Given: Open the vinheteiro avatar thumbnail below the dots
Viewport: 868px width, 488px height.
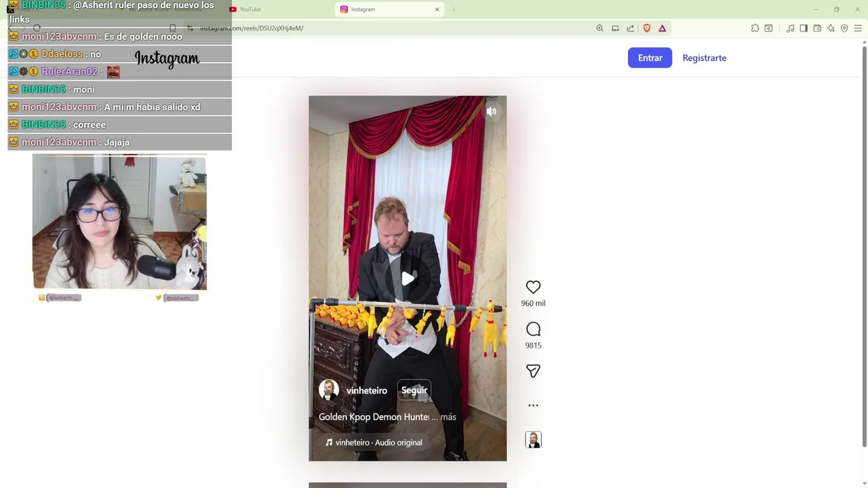Looking at the screenshot, I should (533, 440).
